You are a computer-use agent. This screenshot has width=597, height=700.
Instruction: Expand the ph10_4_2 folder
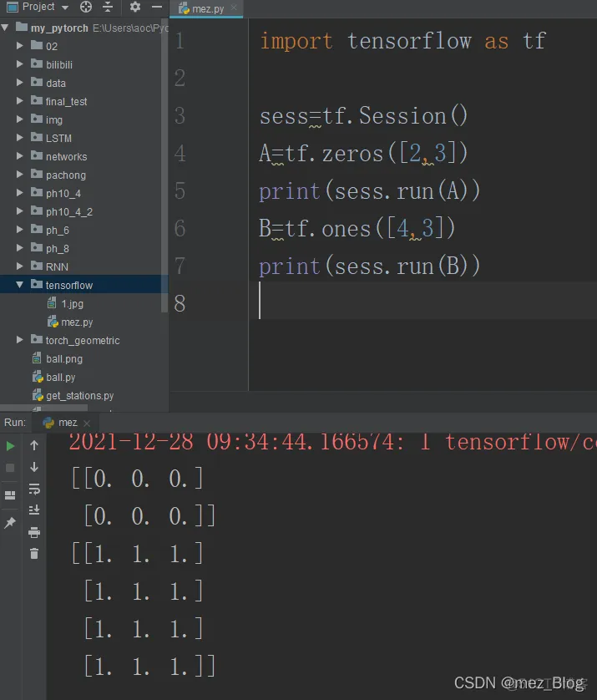[20, 211]
